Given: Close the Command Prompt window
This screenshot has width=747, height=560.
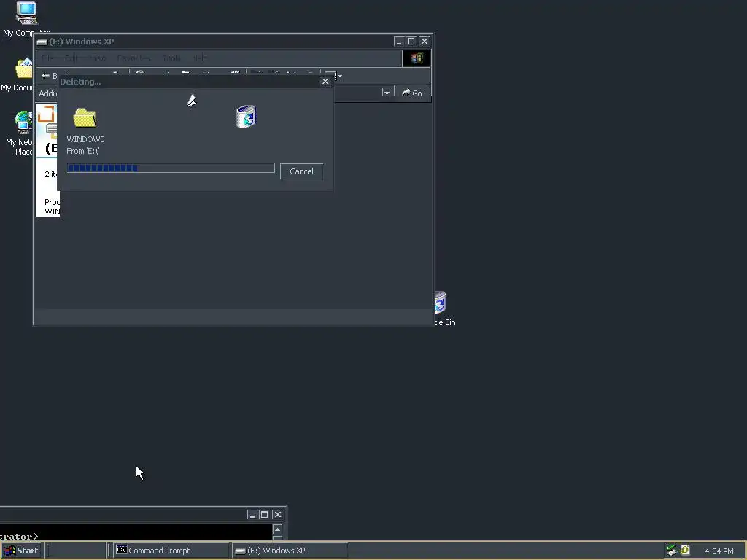Looking at the screenshot, I should 278,515.
